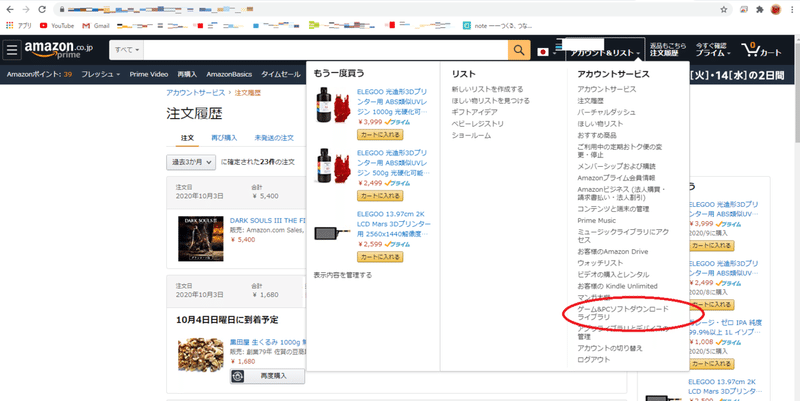The width and height of the screenshot is (800, 401).
Task: Open Chrome profile avatar
Action: [776, 9]
